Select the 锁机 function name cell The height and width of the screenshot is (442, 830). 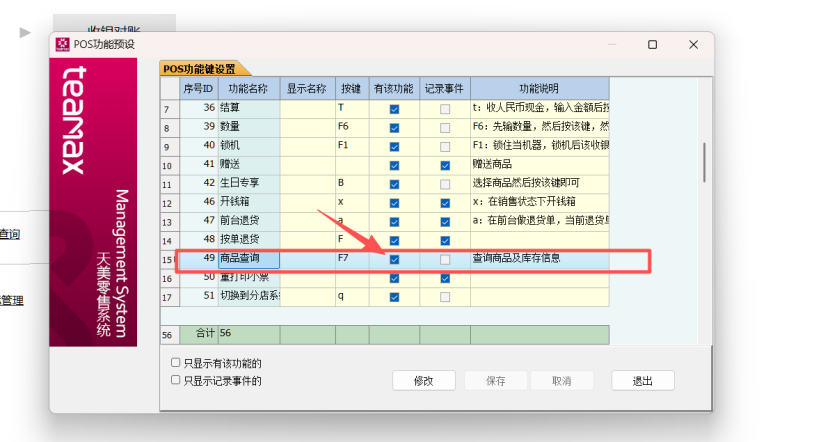tap(249, 146)
